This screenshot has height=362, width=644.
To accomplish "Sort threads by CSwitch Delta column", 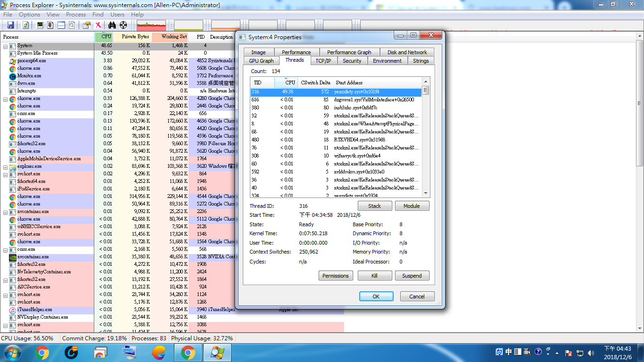I will (x=315, y=82).
